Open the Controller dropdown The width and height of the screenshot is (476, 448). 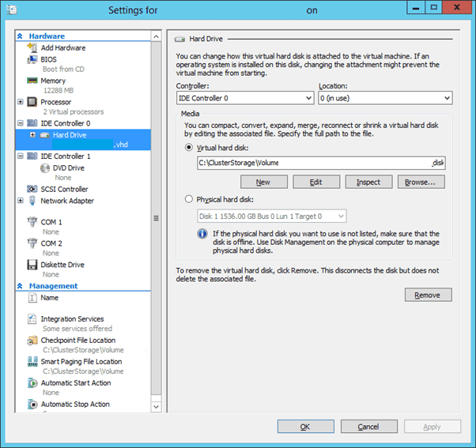click(245, 98)
